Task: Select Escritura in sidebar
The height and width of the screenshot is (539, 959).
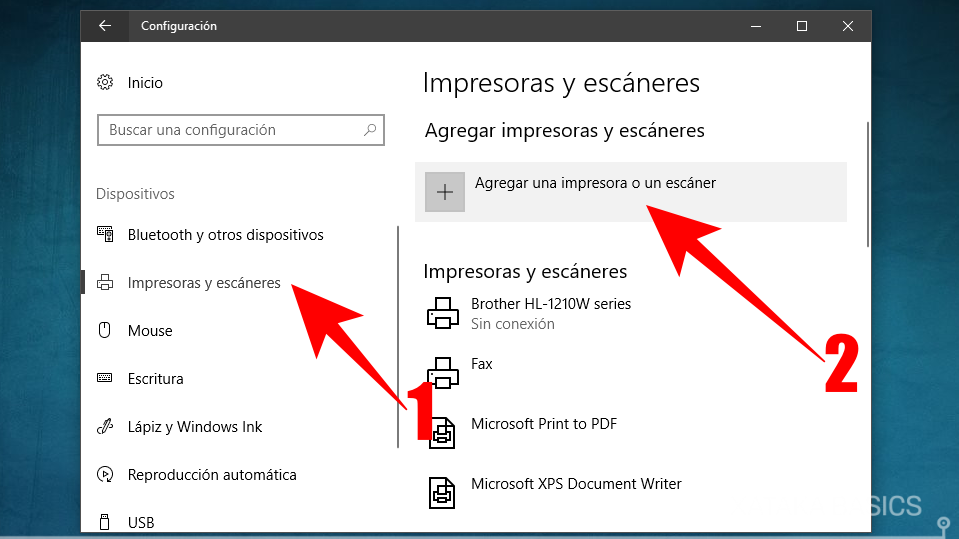Action: 155,379
